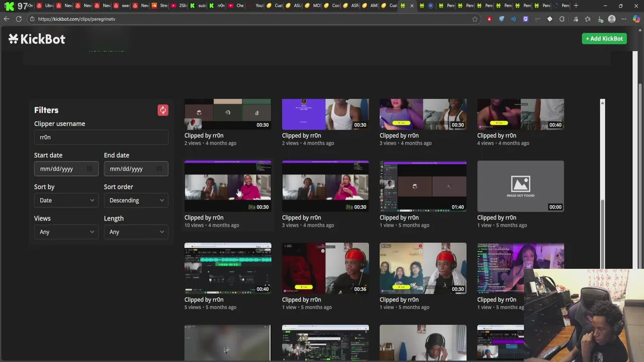
Task: Open the 00:40 audio-waveform clip with 5 views
Action: point(227,268)
